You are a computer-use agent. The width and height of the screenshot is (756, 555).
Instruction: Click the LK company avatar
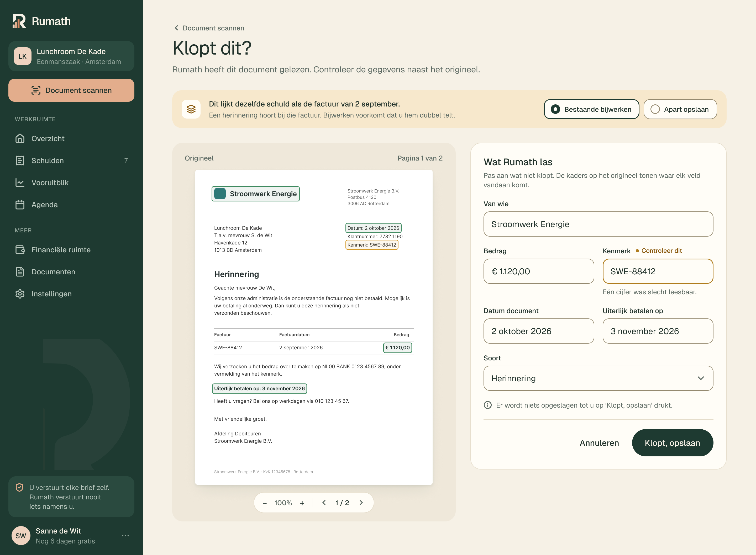coord(23,56)
